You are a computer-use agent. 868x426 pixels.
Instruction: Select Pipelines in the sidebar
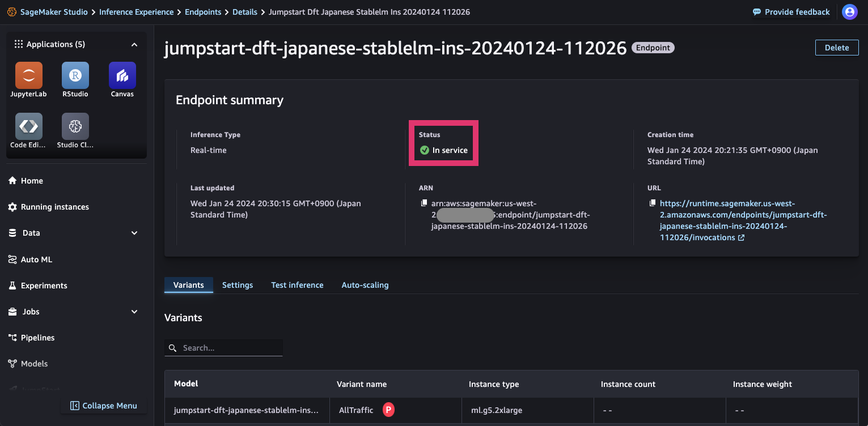(37, 338)
